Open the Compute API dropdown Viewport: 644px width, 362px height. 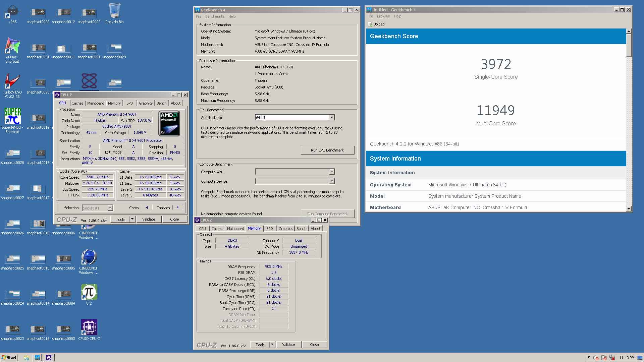(x=295, y=172)
